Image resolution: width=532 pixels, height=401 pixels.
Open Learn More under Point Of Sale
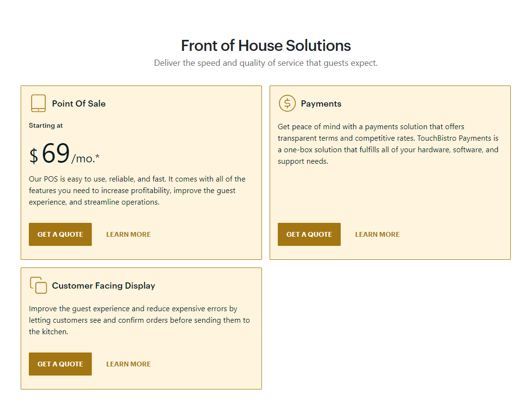[x=128, y=234]
